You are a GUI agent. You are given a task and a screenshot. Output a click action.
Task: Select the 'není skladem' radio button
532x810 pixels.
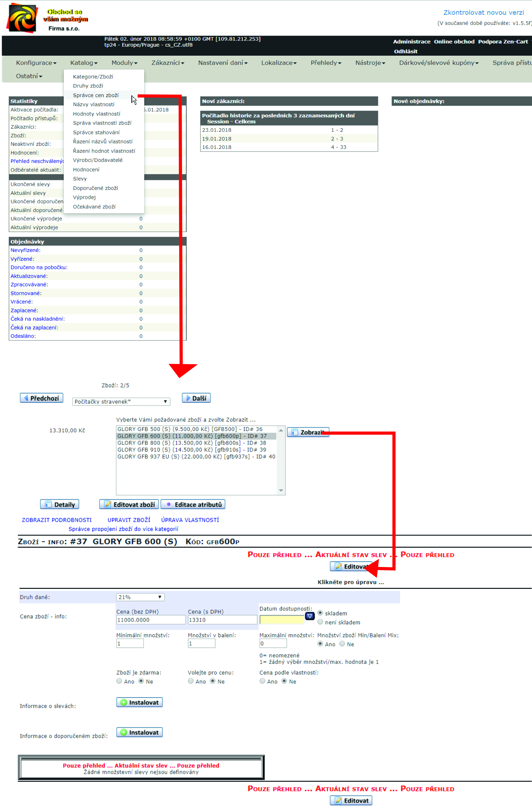(x=320, y=622)
